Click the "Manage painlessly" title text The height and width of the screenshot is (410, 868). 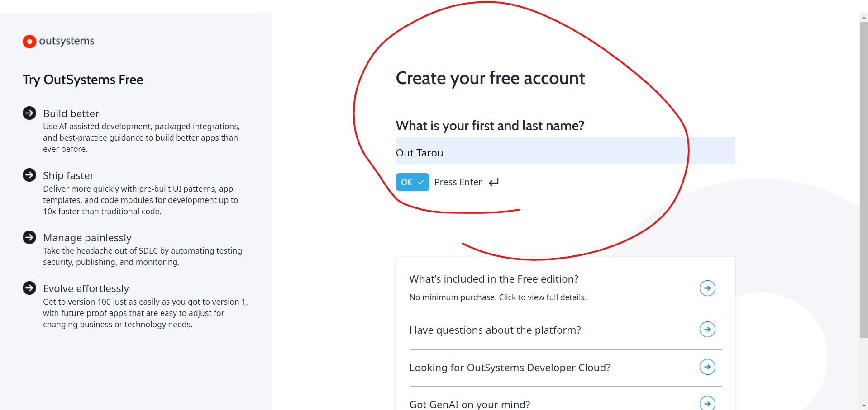click(x=87, y=238)
